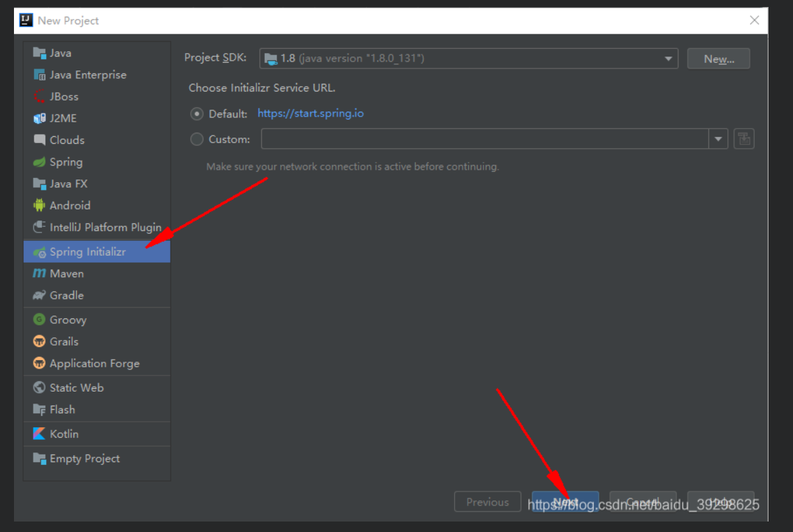
Task: Click the Android robot icon
Action: click(39, 206)
